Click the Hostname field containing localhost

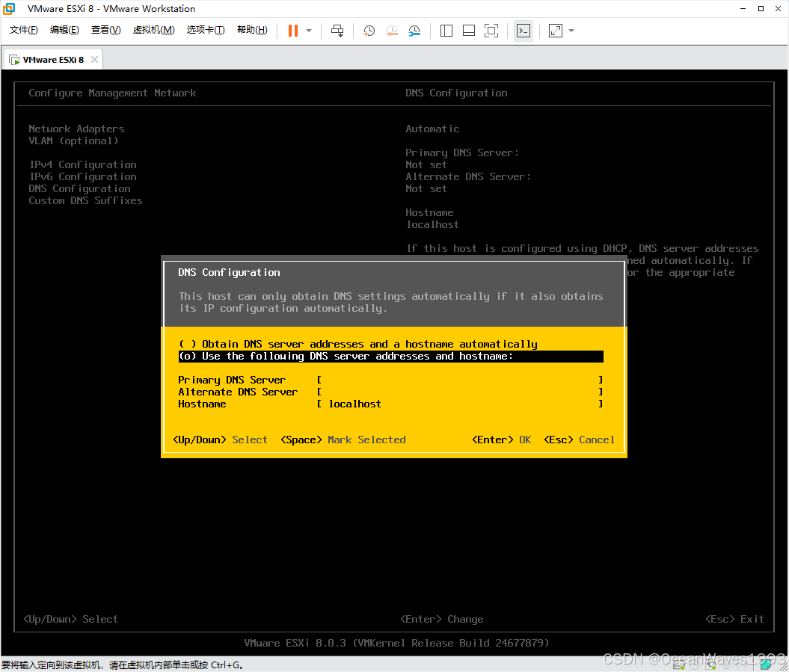point(460,404)
